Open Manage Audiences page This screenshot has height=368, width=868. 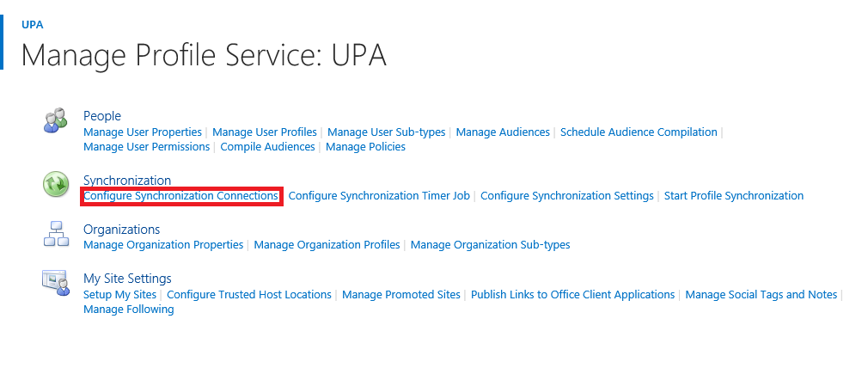click(503, 132)
